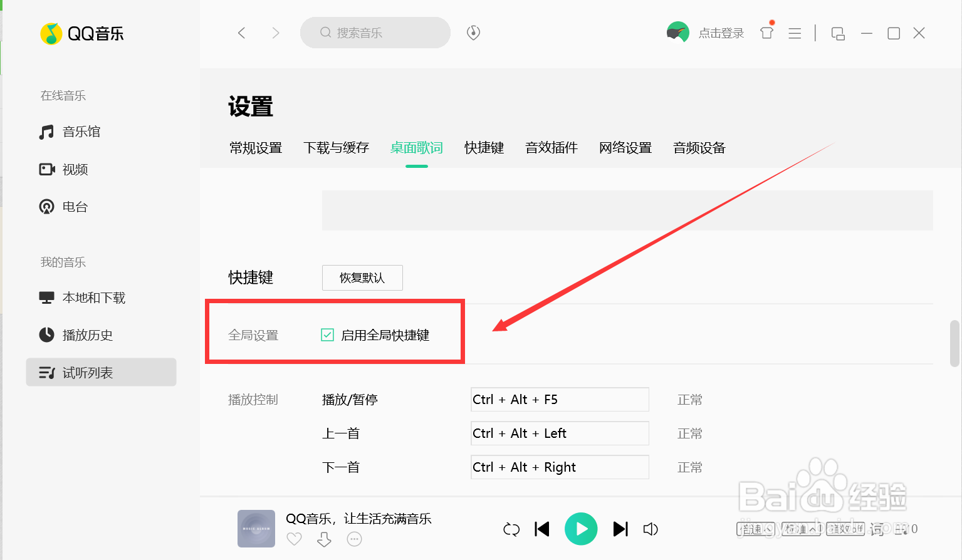Start music recognition with the dial icon
Screen dimensions: 962x560
pos(473,32)
